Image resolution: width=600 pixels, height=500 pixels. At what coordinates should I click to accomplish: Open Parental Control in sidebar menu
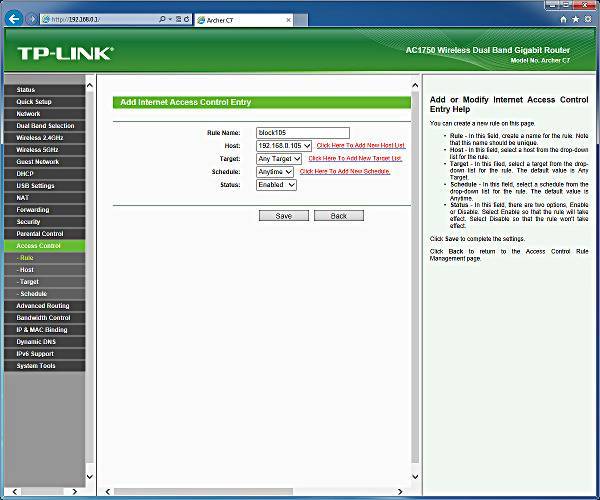click(x=45, y=234)
